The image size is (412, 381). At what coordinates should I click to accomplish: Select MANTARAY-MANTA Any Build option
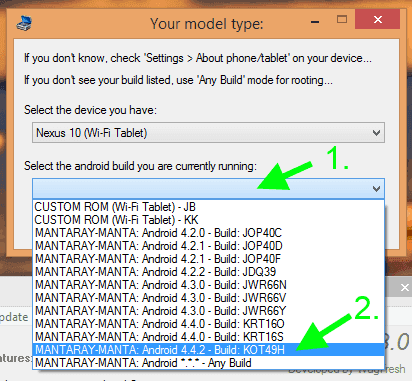(x=209, y=363)
